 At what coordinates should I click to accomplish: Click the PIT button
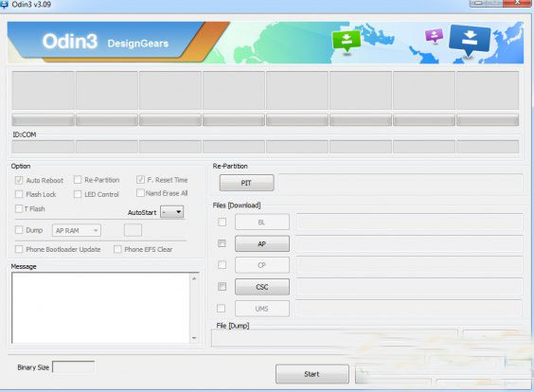(x=246, y=183)
